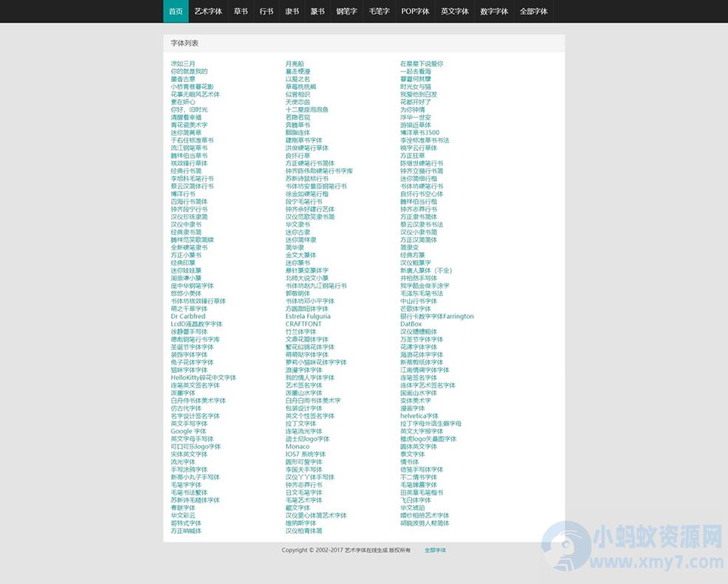The height and width of the screenshot is (584, 728).
Task: Click the helvetica字体 link
Action: (419, 416)
